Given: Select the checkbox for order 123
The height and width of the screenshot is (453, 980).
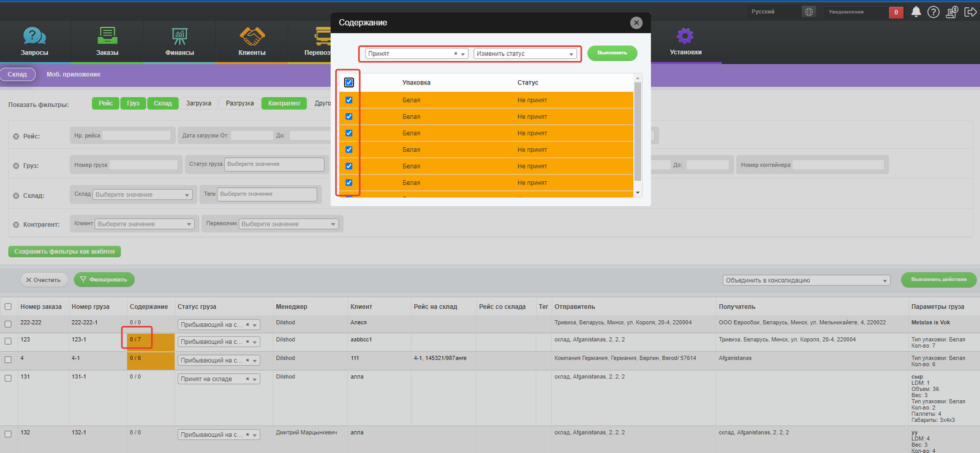Looking at the screenshot, I should click(x=8, y=341).
